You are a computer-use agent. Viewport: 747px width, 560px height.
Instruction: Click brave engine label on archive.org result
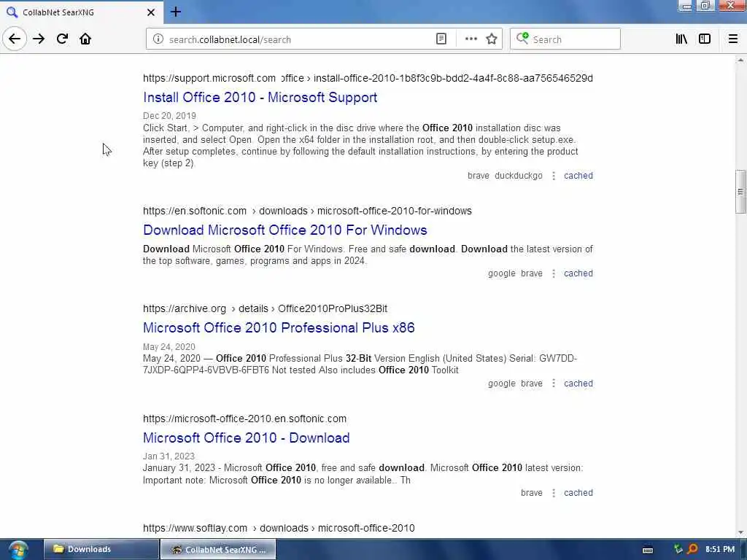click(532, 384)
